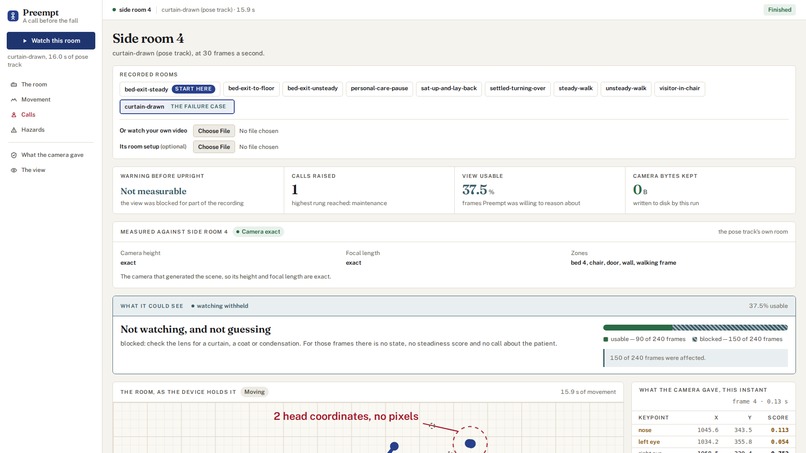Select the unsteady-walk recording

(x=626, y=88)
